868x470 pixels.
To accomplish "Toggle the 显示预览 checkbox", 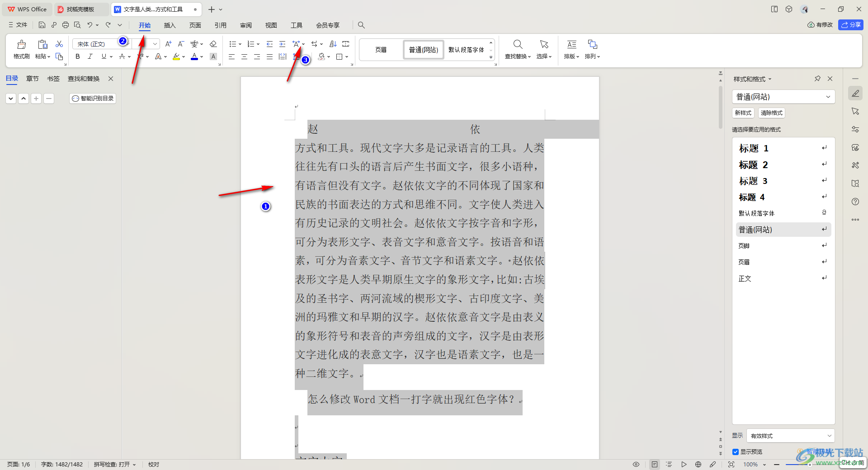I will 736,452.
